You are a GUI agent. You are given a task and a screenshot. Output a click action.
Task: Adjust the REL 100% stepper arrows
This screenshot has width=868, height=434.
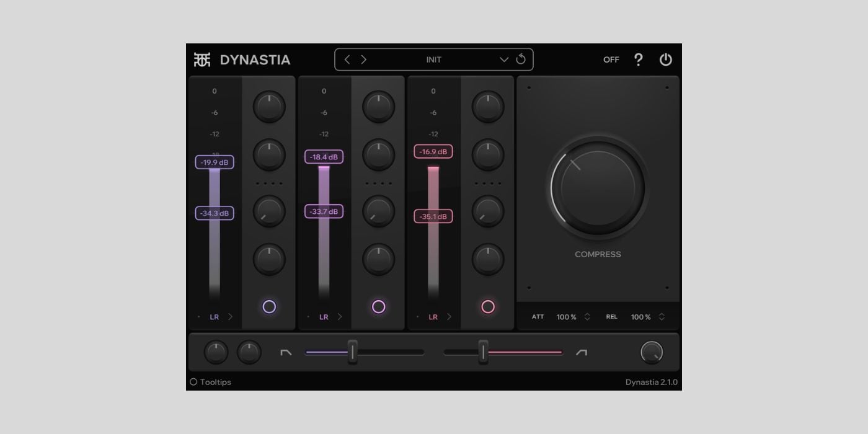(662, 317)
